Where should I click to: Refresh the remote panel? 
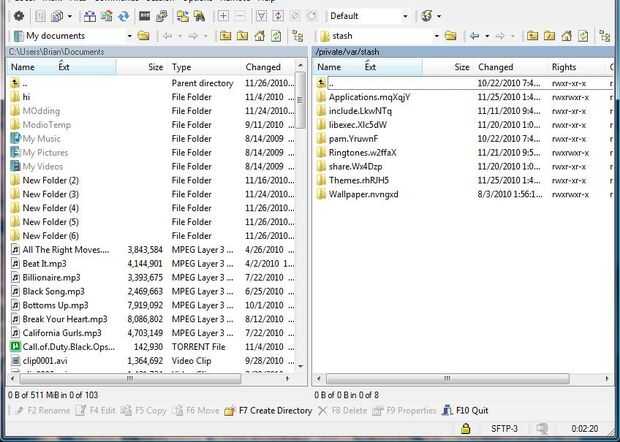pyautogui.click(x=583, y=36)
